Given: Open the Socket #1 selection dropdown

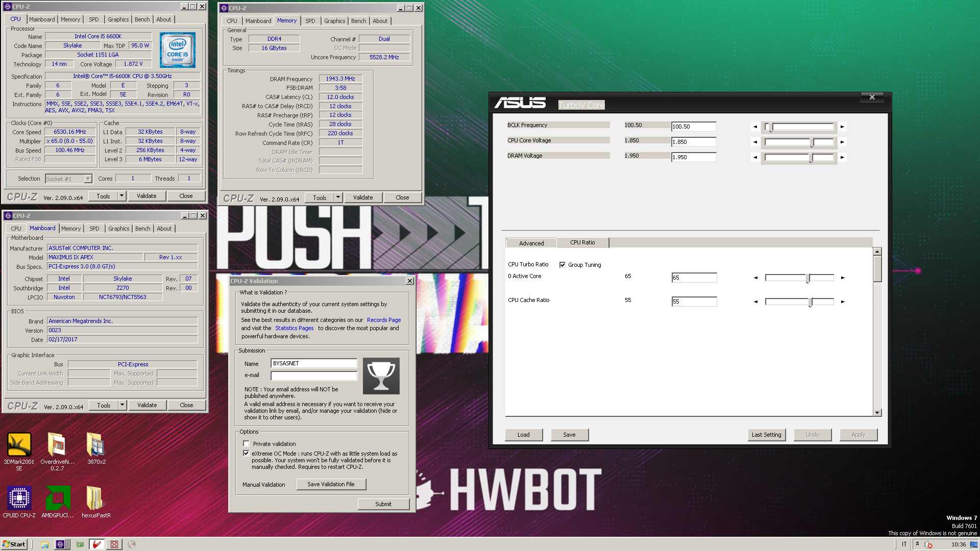Looking at the screenshot, I should (88, 179).
